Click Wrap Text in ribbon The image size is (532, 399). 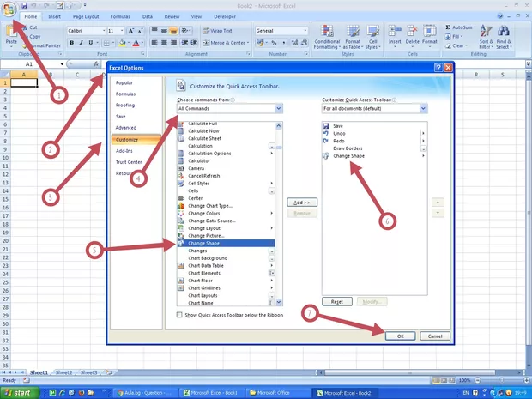(217, 31)
